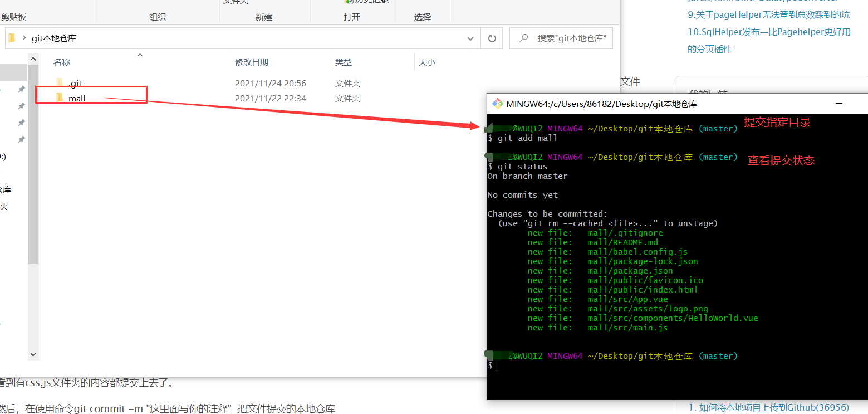Image resolution: width=868 pixels, height=414 pixels.
Task: Click the folder icon in address bar
Action: click(11, 38)
